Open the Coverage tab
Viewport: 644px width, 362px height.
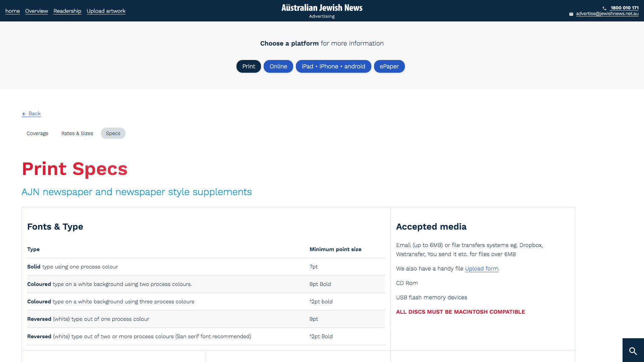click(x=38, y=133)
